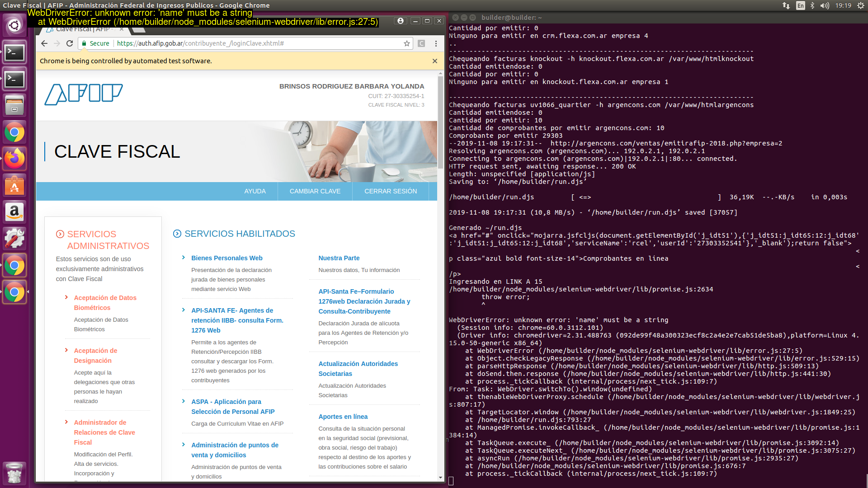This screenshot has height=488, width=868.
Task: Go back in Chrome browser
Action: (x=44, y=43)
